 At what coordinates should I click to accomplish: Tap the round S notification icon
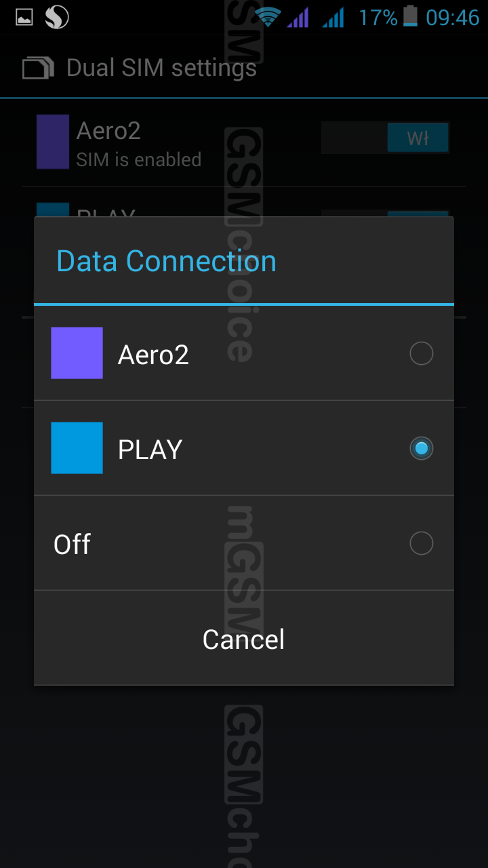tap(57, 18)
